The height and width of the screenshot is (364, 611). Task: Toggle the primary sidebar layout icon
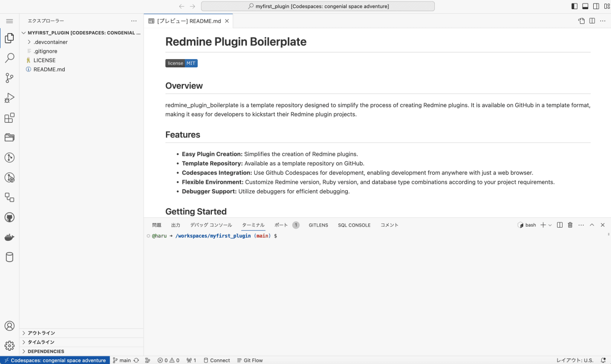click(x=575, y=6)
